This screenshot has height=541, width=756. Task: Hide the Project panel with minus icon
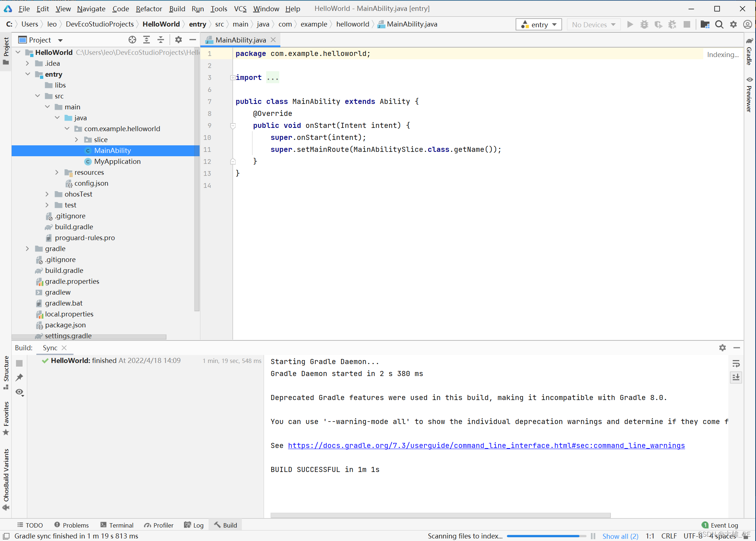(x=193, y=40)
